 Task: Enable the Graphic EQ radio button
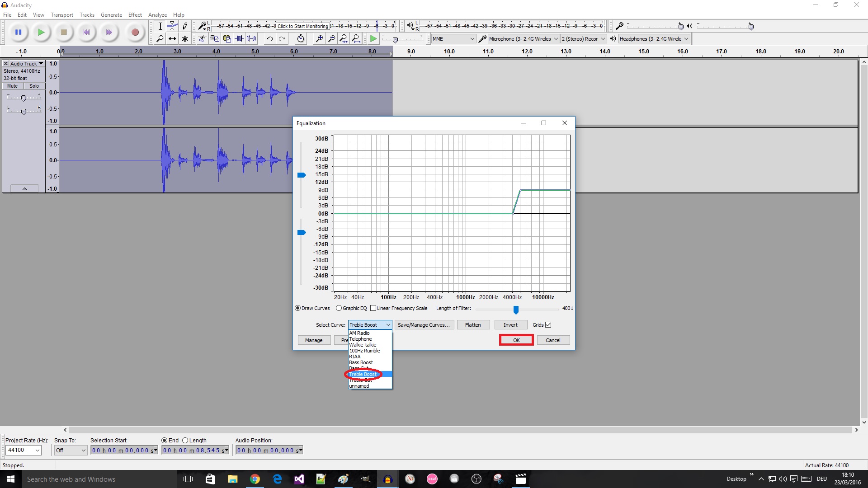(x=339, y=308)
